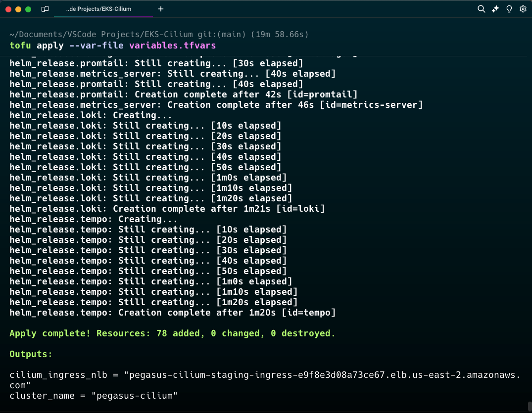Minimize the window with the yellow button
The height and width of the screenshot is (413, 532).
tap(18, 9)
